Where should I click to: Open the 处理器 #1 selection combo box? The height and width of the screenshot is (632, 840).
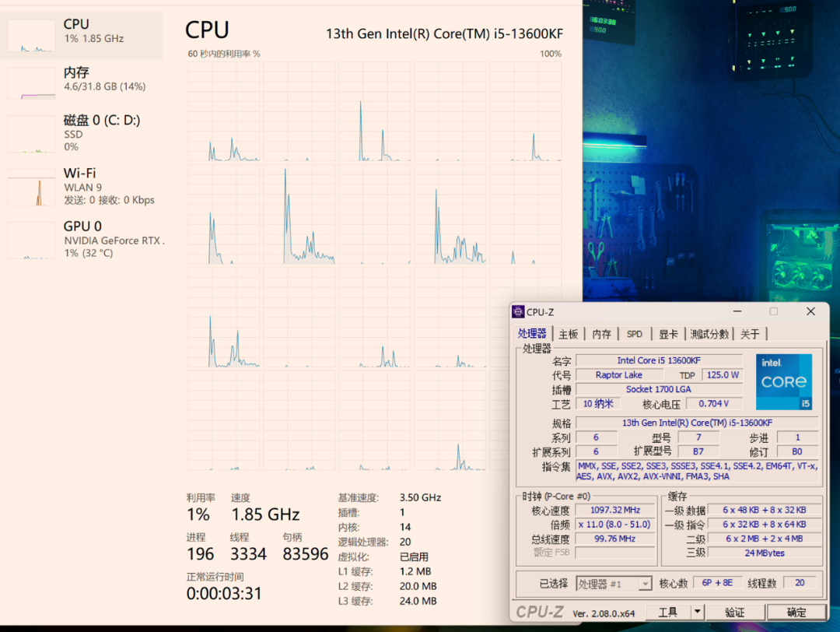pos(614,583)
